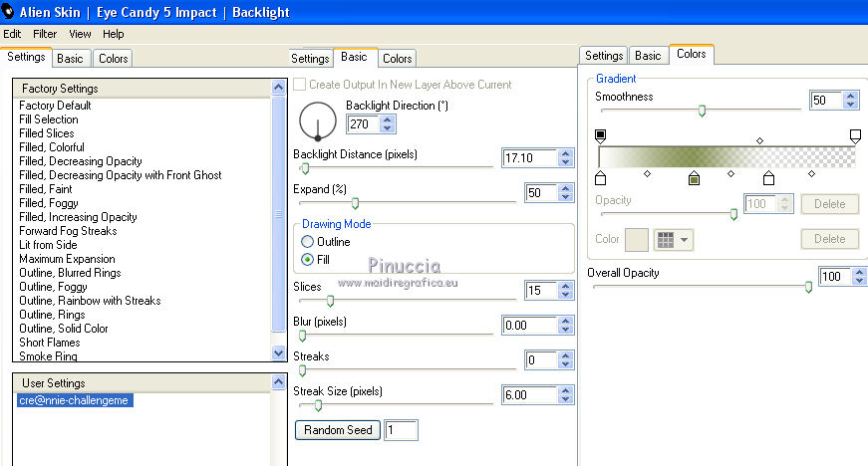Increase Blur pixels with up arrow
Image resolution: width=868 pixels, height=466 pixels.
click(x=565, y=322)
